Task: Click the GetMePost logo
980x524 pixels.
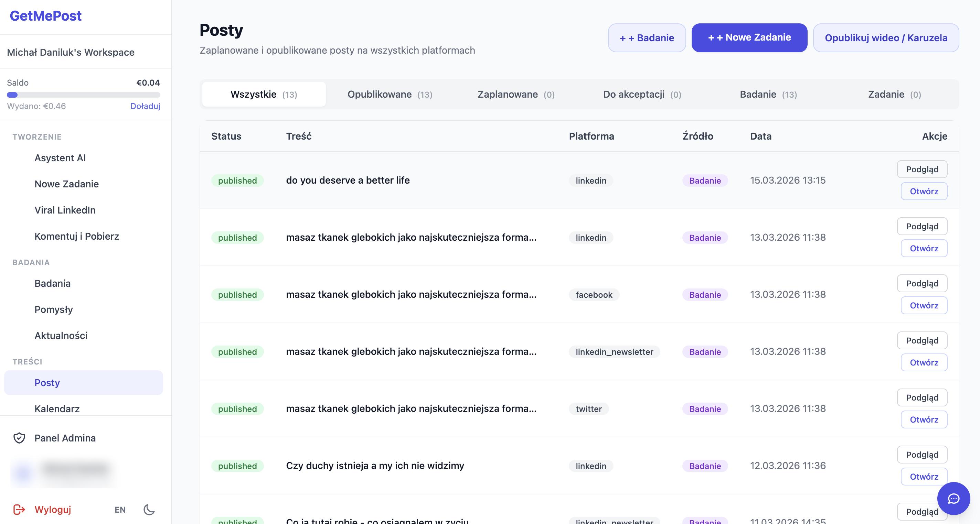Action: (x=45, y=15)
